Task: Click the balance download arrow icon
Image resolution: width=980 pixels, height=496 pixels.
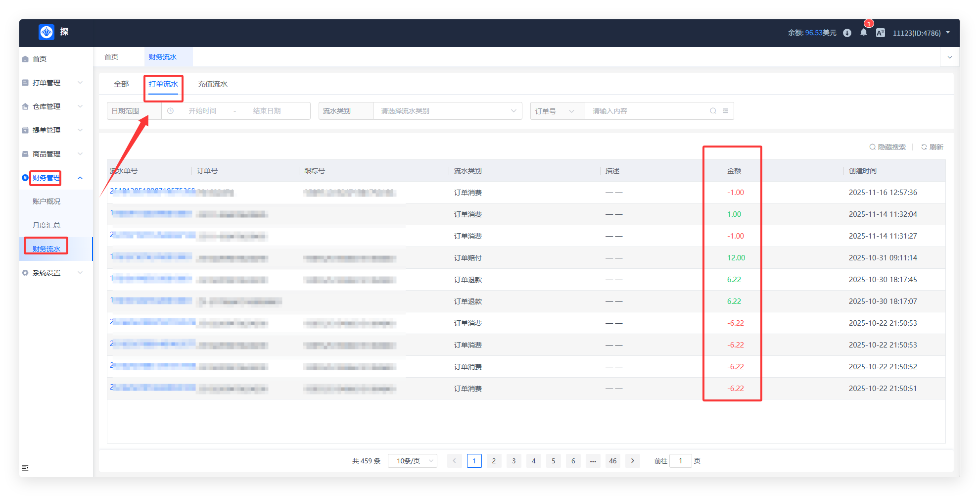Action: click(847, 33)
